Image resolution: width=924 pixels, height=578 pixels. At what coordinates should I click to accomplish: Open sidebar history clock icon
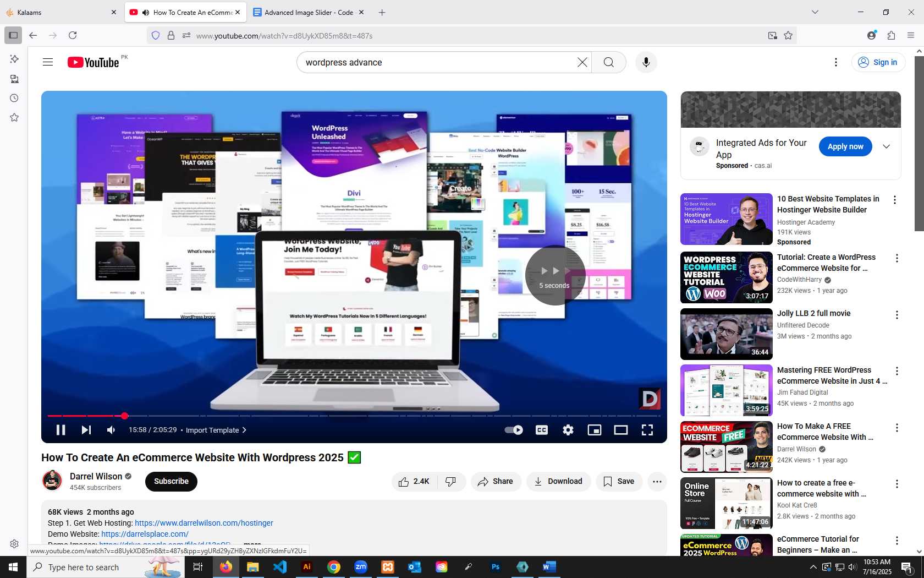coord(14,98)
